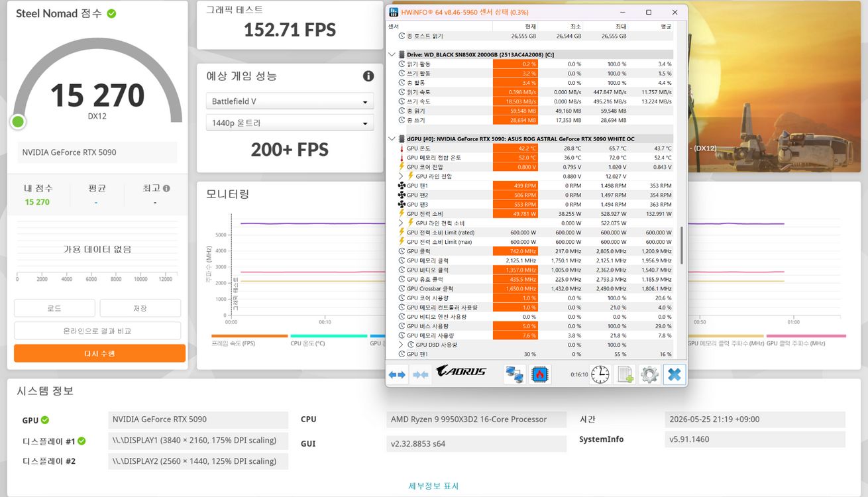Click the orange 다시 수행 button
868x497 pixels.
[99, 353]
